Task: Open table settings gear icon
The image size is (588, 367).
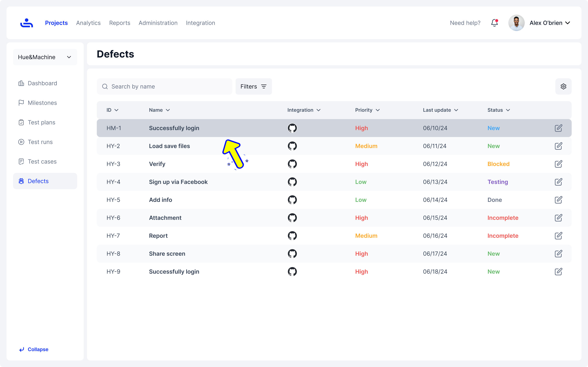Action: click(563, 86)
